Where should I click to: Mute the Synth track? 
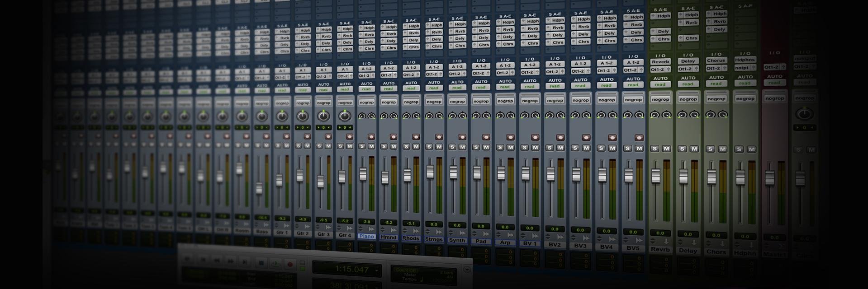tap(462, 147)
